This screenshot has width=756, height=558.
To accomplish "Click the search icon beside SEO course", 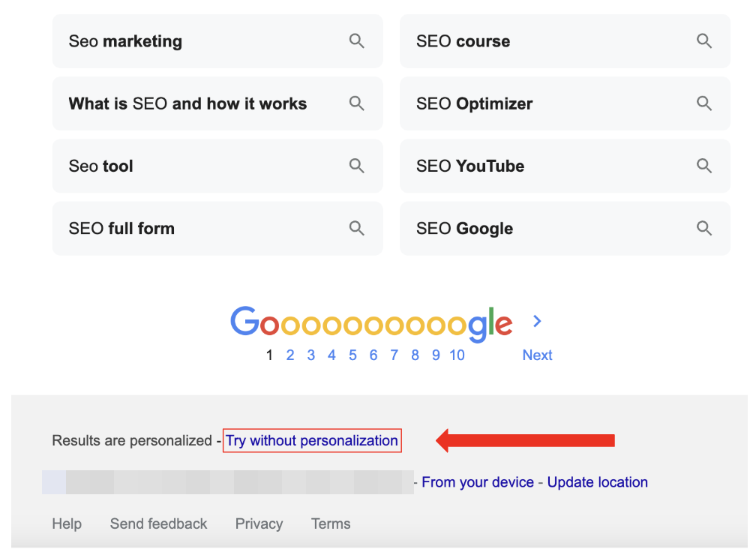I will pos(704,40).
